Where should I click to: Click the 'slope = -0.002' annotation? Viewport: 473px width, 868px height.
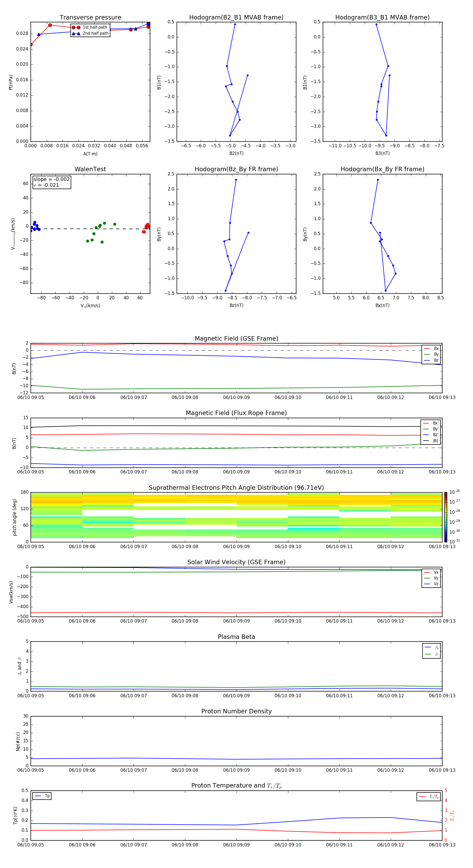click(52, 179)
